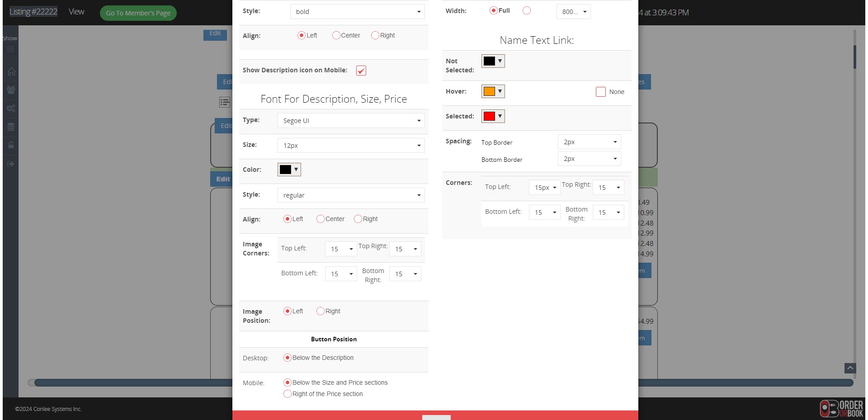Open the Bottom Border spacing dropdown
868x420 pixels.
point(589,159)
